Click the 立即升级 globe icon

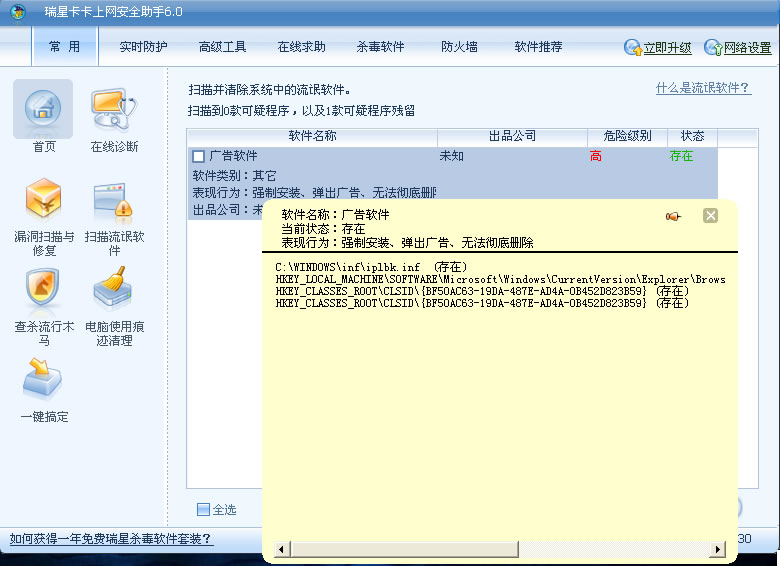(x=633, y=47)
